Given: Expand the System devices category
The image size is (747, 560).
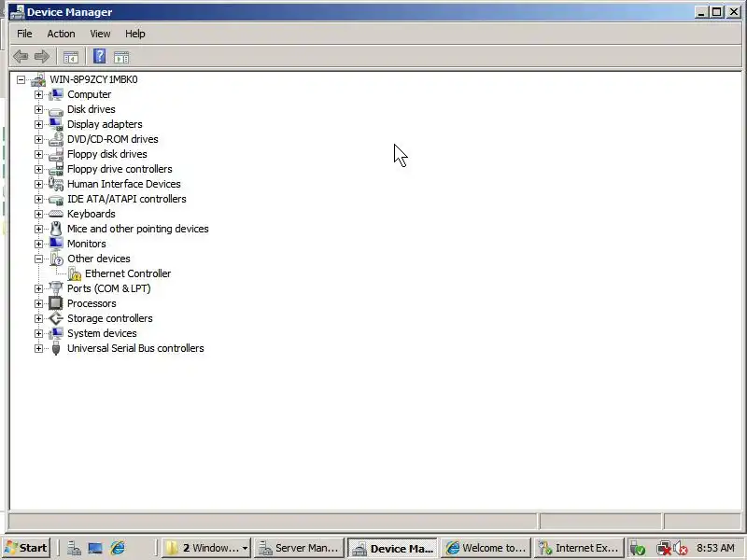Looking at the screenshot, I should [x=38, y=333].
